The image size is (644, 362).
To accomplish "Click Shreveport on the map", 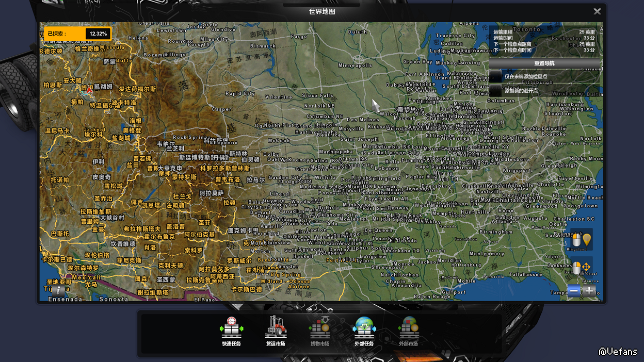I will click(x=388, y=268).
